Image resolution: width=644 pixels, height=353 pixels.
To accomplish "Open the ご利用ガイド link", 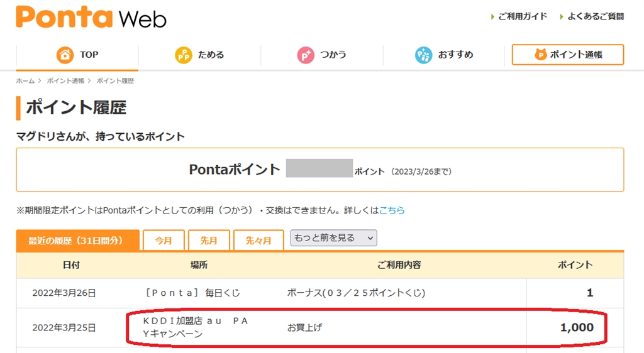I will coord(519,16).
